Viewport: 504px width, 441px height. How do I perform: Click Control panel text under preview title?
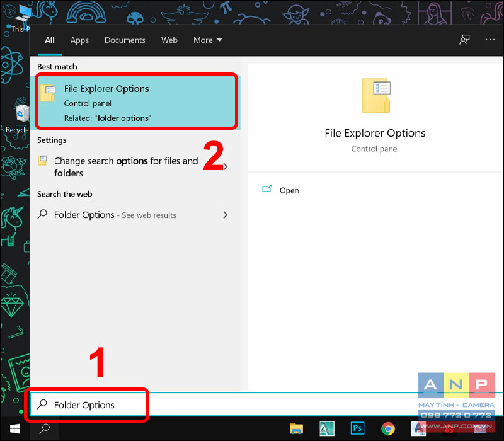point(375,149)
